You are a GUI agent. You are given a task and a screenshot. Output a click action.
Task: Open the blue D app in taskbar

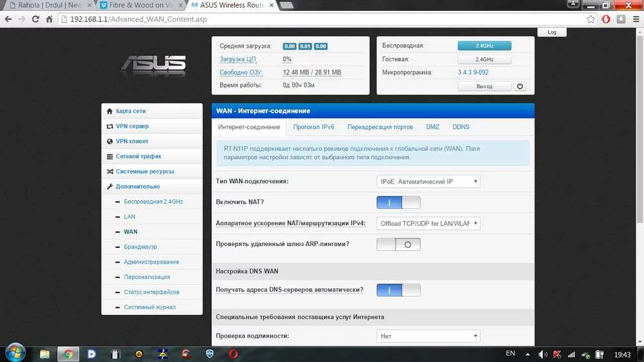(x=91, y=354)
